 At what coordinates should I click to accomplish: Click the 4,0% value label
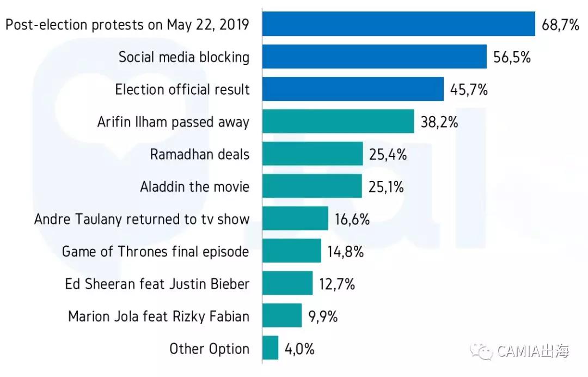(x=299, y=349)
